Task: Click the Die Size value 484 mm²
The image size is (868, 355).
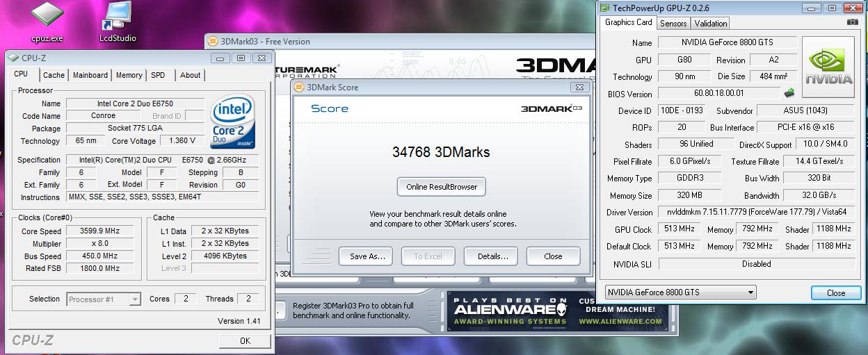Action: 773,76
